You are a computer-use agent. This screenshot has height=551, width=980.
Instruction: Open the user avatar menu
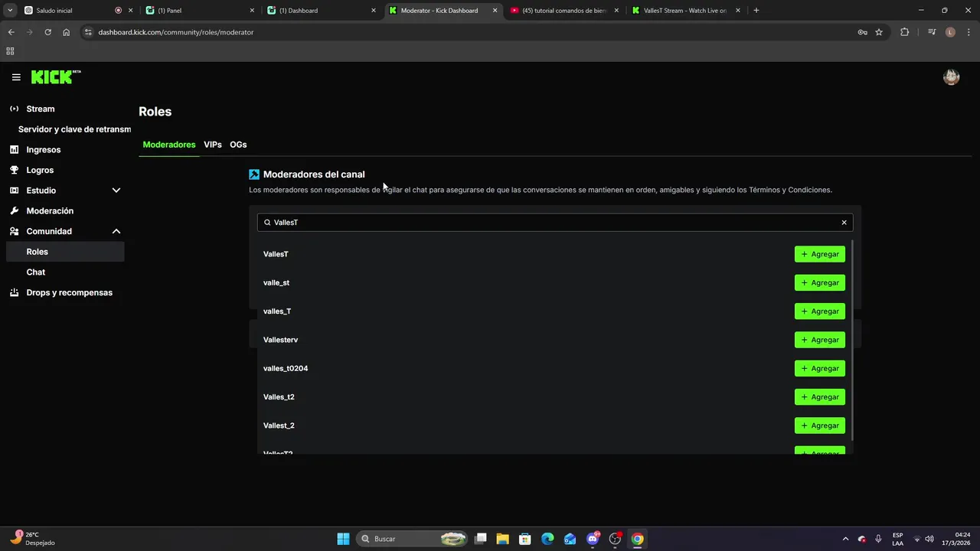(x=951, y=77)
